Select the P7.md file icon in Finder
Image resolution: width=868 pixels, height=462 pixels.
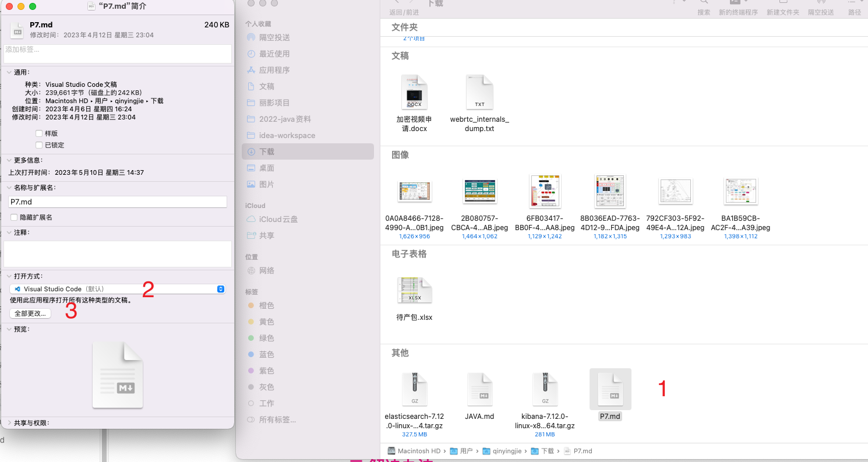click(610, 389)
